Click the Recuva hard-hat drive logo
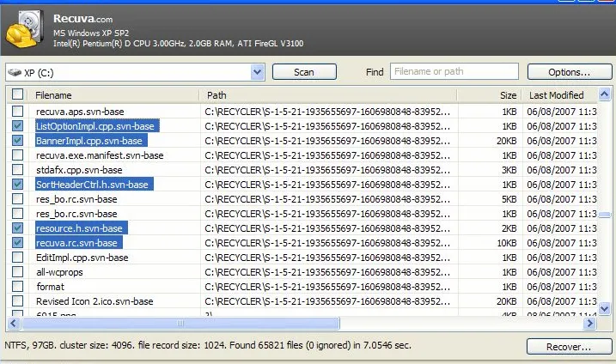The width and height of the screenshot is (616, 364). [x=25, y=29]
